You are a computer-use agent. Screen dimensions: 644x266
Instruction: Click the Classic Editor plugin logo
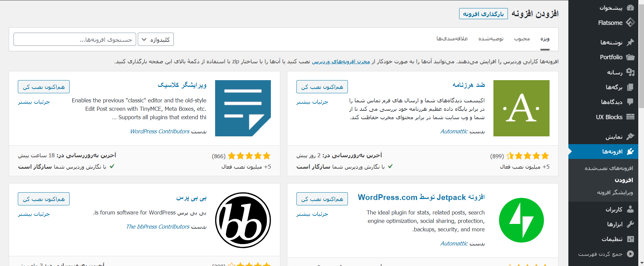tap(243, 108)
